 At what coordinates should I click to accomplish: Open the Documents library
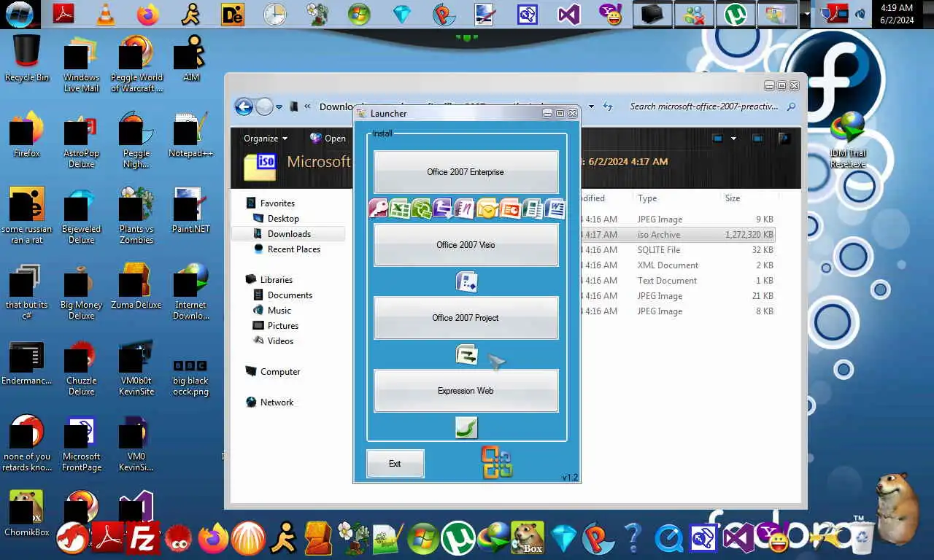point(290,295)
